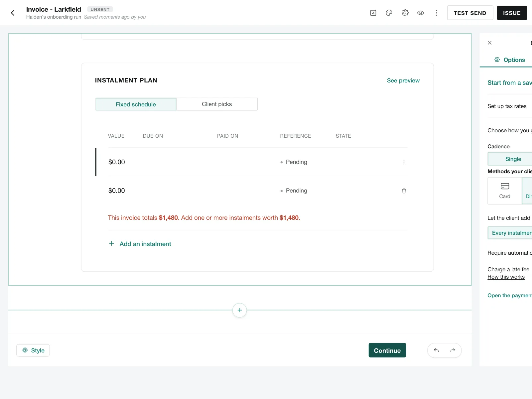Click the Continue button
The height and width of the screenshot is (399, 532).
click(x=387, y=350)
